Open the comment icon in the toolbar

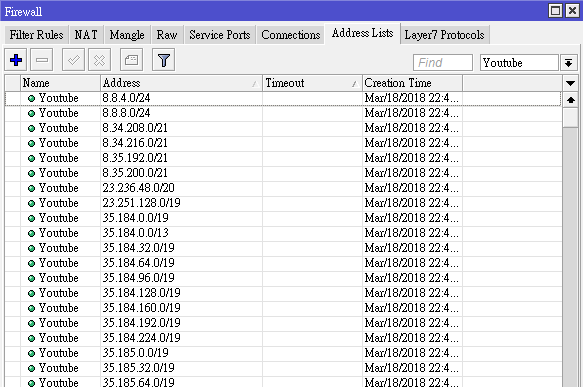point(131,60)
